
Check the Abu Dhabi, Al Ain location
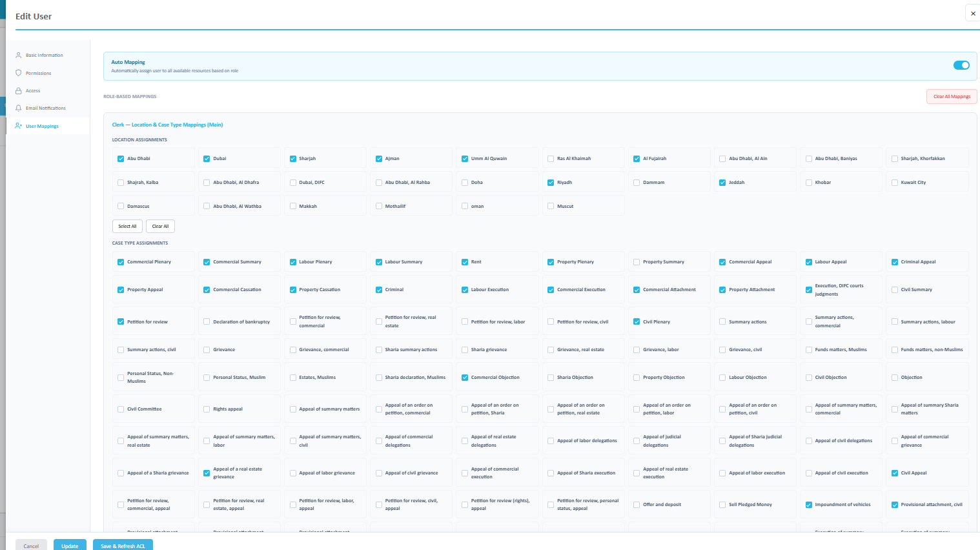(x=722, y=159)
